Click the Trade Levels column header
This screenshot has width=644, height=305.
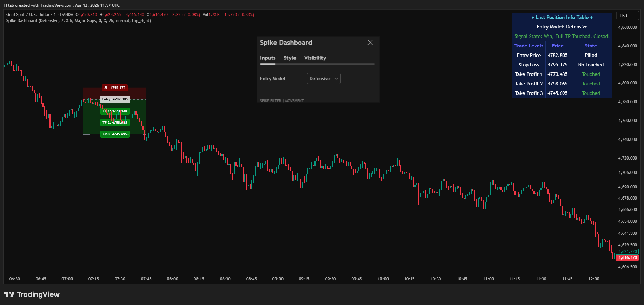point(529,46)
